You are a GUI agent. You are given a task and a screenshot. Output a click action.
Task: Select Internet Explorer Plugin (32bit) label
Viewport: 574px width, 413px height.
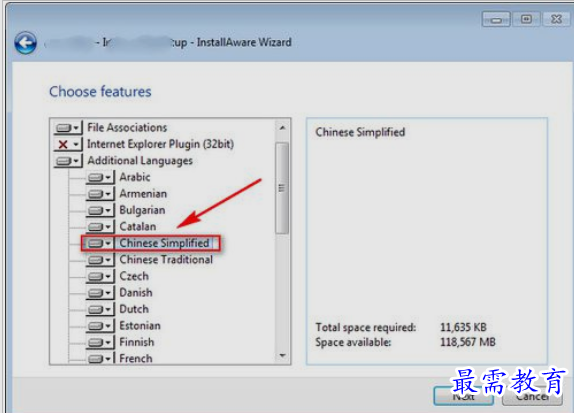pos(160,144)
